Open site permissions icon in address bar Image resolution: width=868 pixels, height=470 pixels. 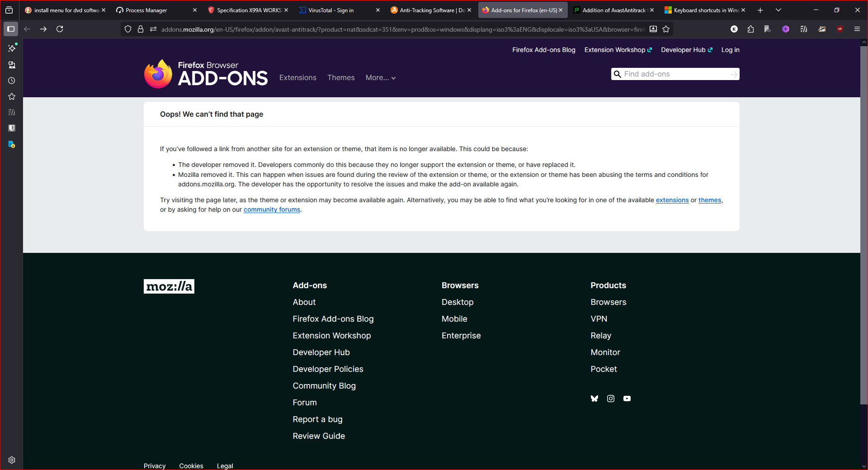coord(153,29)
